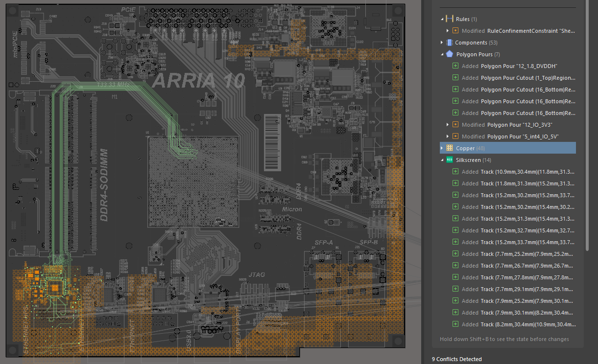
Task: Expand the Components group arrow
Action: click(442, 43)
